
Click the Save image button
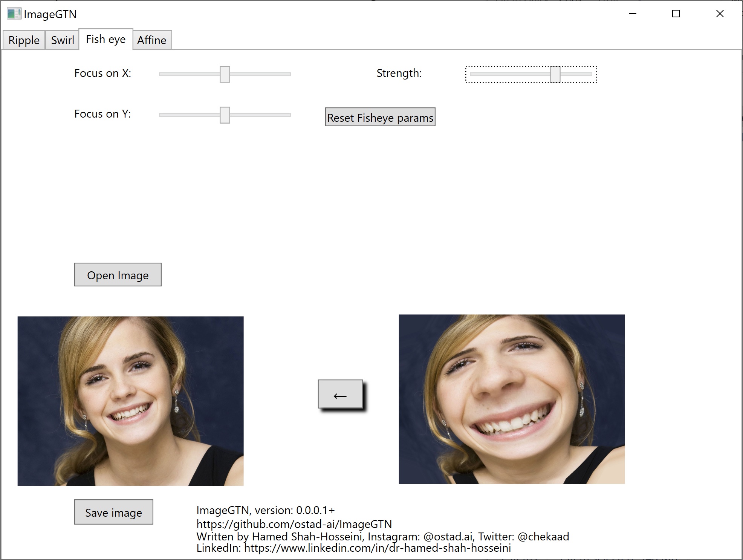click(x=113, y=512)
